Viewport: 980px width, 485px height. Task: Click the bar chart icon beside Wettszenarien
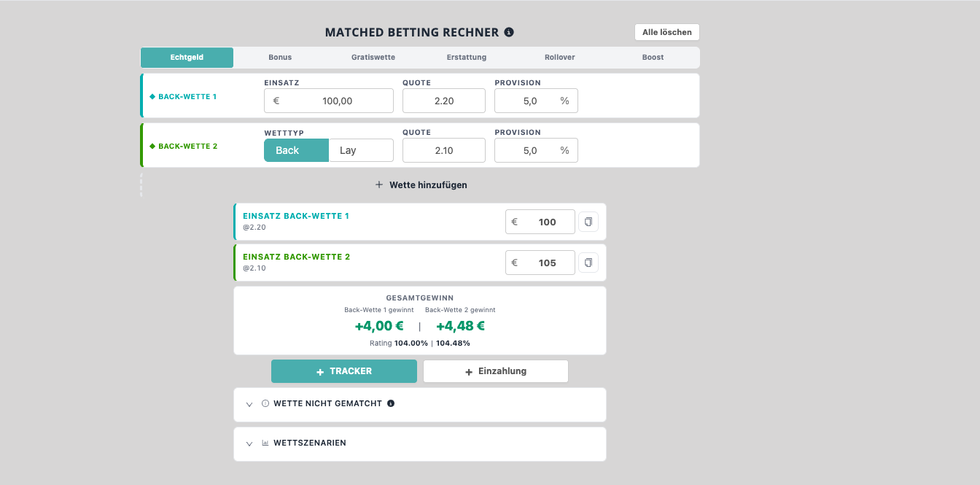265,443
